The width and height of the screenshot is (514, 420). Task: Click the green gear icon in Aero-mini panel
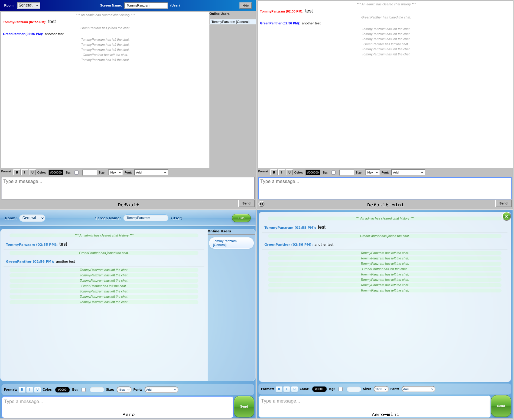click(506, 216)
